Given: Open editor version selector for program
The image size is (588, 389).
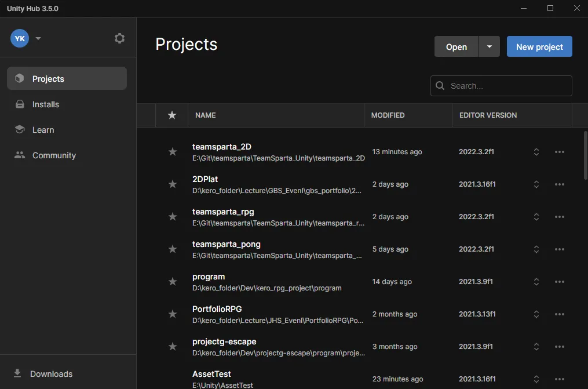Looking at the screenshot, I should [x=536, y=281].
